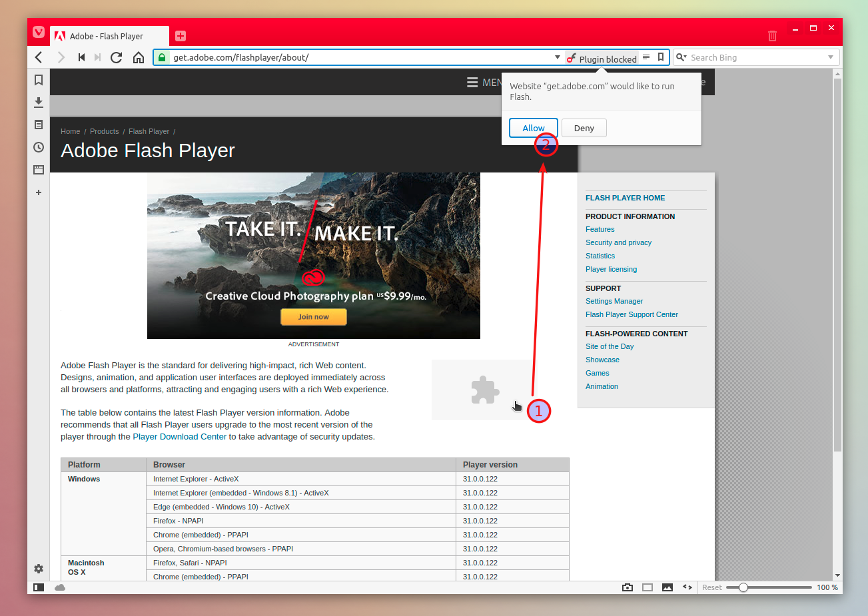868x616 pixels.
Task: Open page actions in status bar
Action: [x=687, y=587]
